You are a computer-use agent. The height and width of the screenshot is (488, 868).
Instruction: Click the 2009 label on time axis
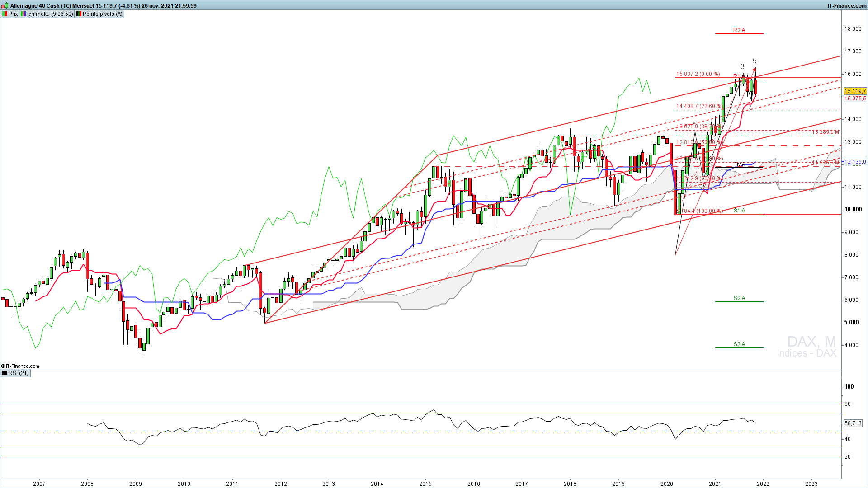click(136, 484)
